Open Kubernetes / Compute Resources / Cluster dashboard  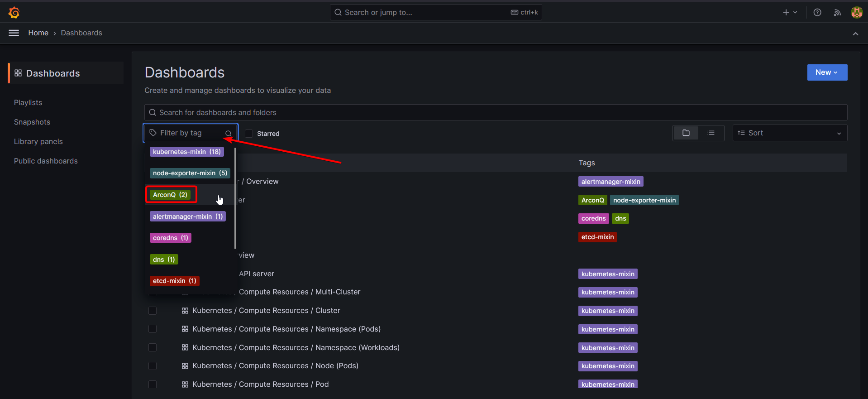(266, 311)
